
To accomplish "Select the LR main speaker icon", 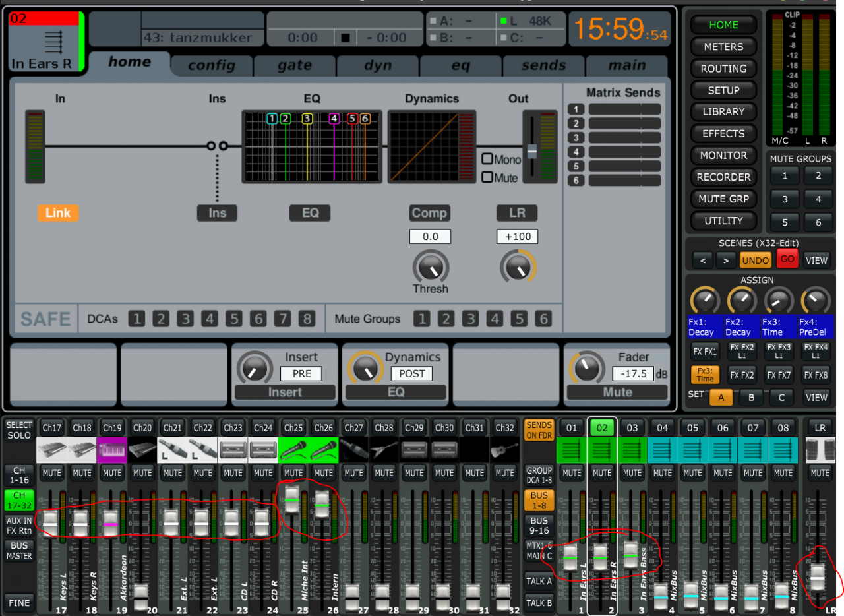I will (x=820, y=450).
